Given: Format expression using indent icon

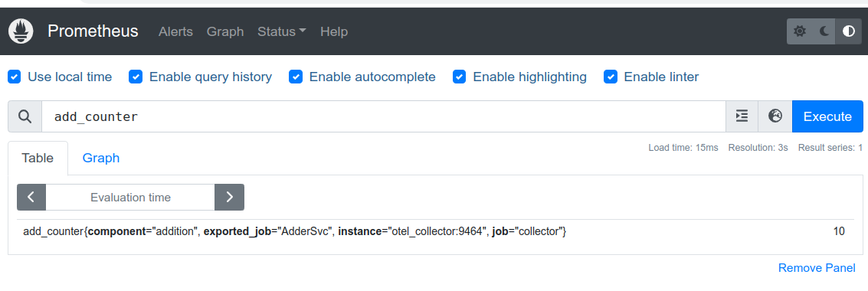Looking at the screenshot, I should [x=742, y=116].
